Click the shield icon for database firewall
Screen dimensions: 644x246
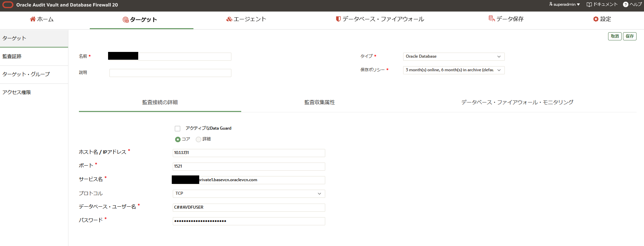click(338, 19)
